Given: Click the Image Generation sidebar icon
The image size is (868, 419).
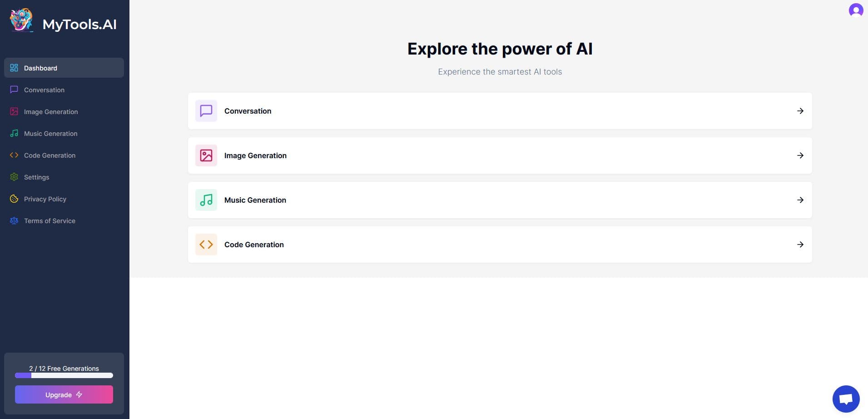Looking at the screenshot, I should [x=14, y=111].
